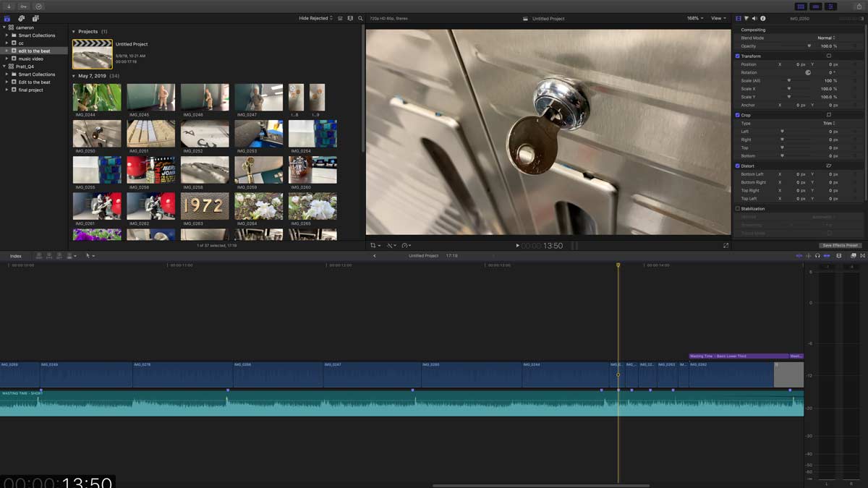This screenshot has width=868, height=488.
Task: Open the Hide Rejected filter dropdown
Action: coord(316,18)
